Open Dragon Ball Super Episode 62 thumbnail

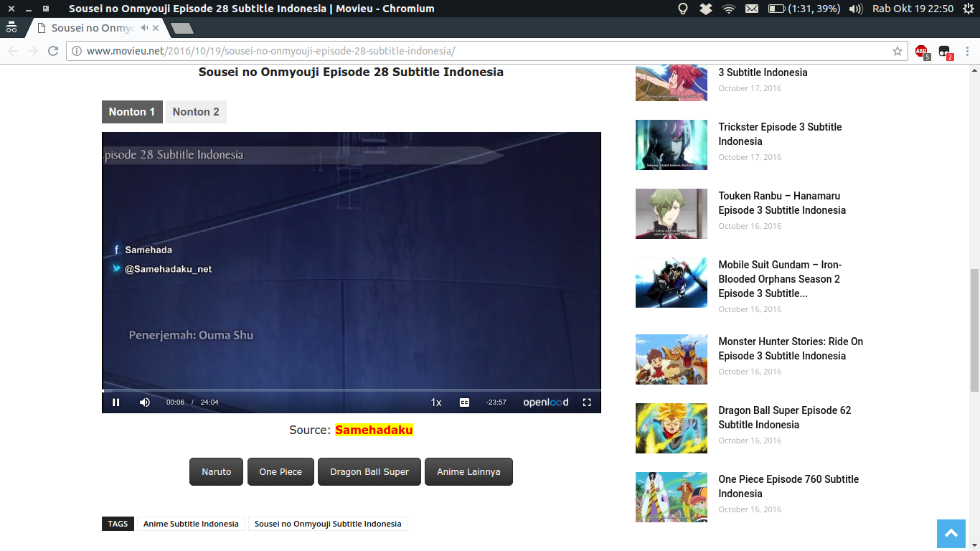(x=672, y=428)
